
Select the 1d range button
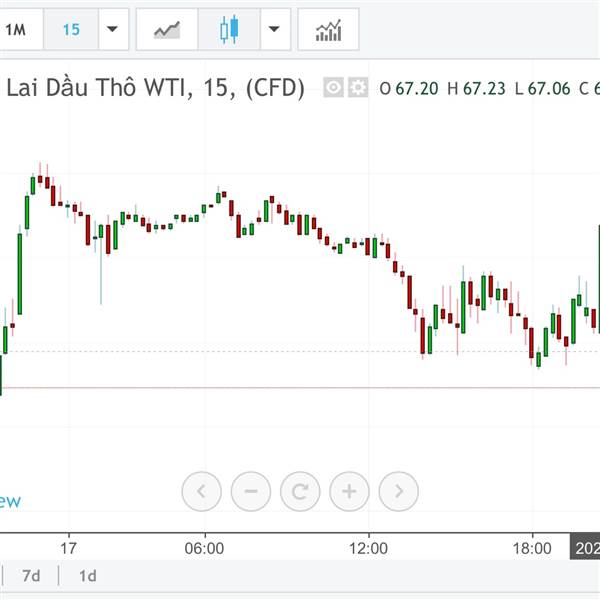pyautogui.click(x=88, y=576)
